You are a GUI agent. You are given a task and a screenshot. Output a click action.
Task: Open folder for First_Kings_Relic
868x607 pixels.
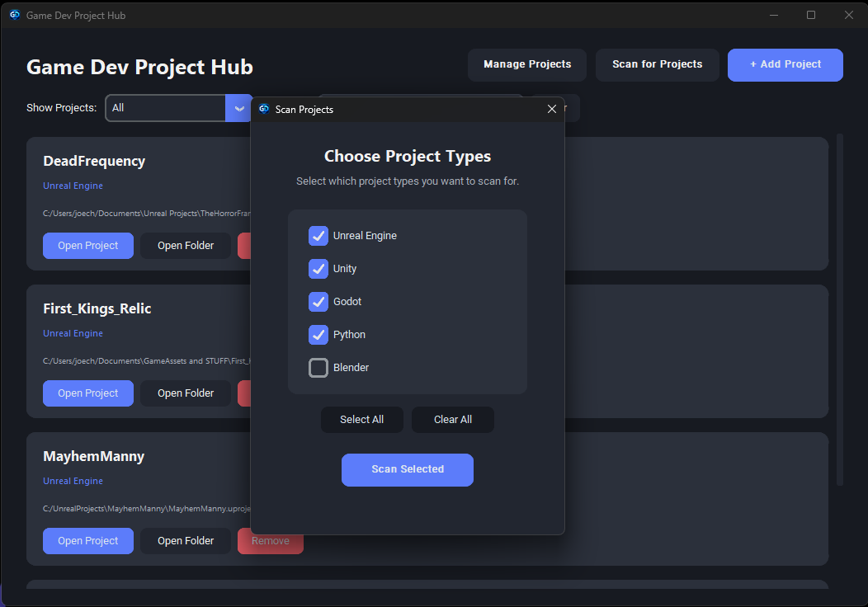[186, 393]
